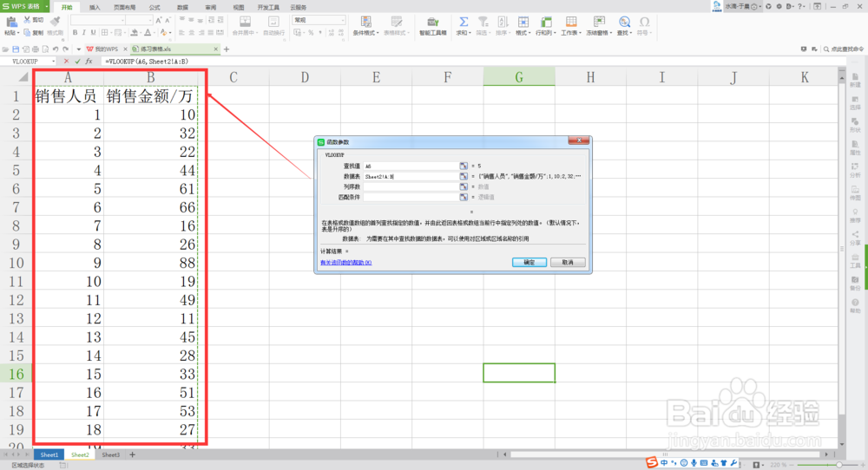Click the Copy (复制) icon
Viewport: 868px width, 470px height.
click(27, 33)
